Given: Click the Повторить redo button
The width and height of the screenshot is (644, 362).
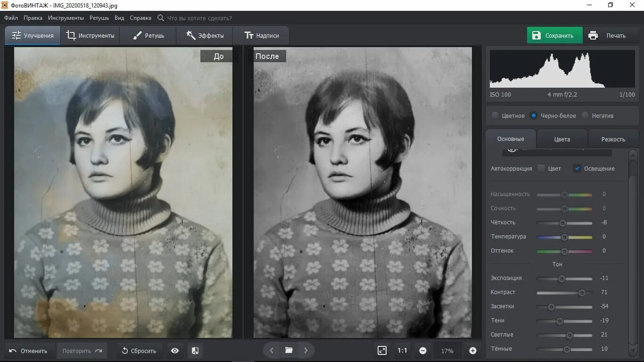Looking at the screenshot, I should [x=82, y=351].
